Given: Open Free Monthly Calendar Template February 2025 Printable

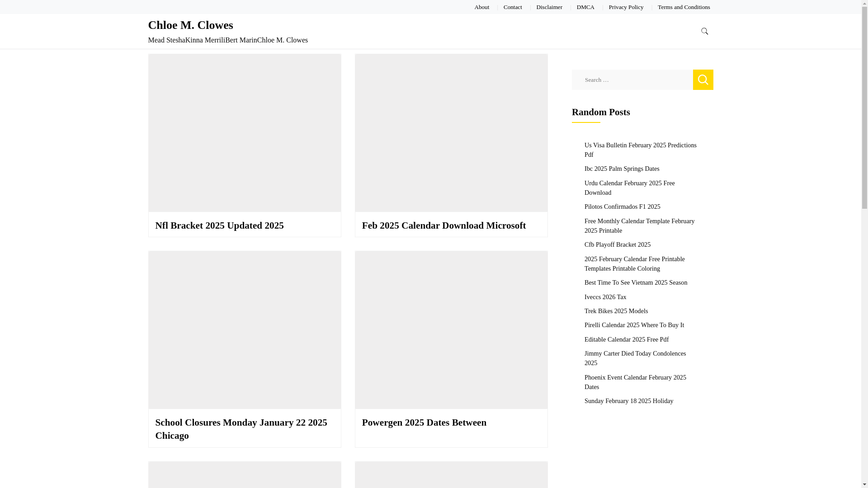Looking at the screenshot, I should click(639, 225).
